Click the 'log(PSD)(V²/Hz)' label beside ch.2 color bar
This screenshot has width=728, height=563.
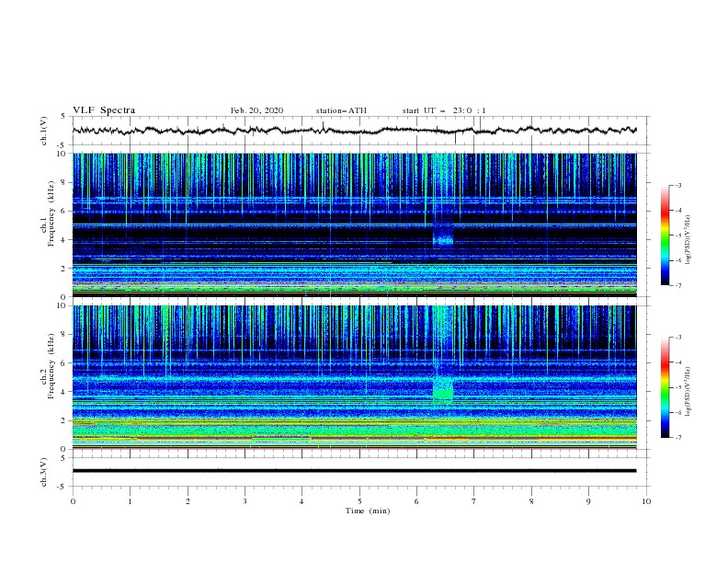[x=688, y=392]
